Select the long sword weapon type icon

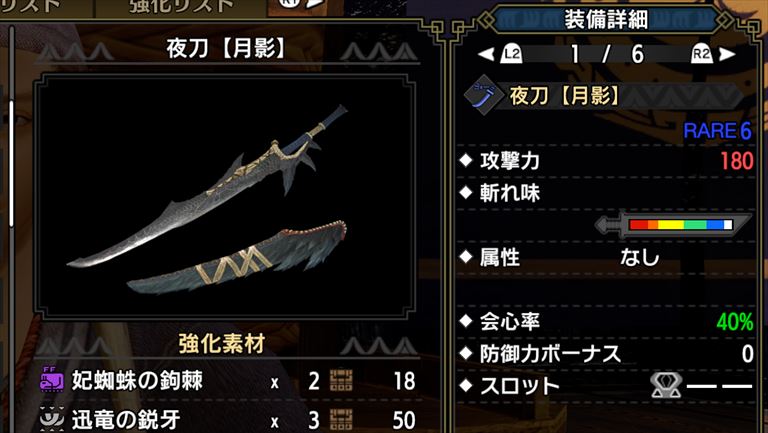[x=482, y=95]
